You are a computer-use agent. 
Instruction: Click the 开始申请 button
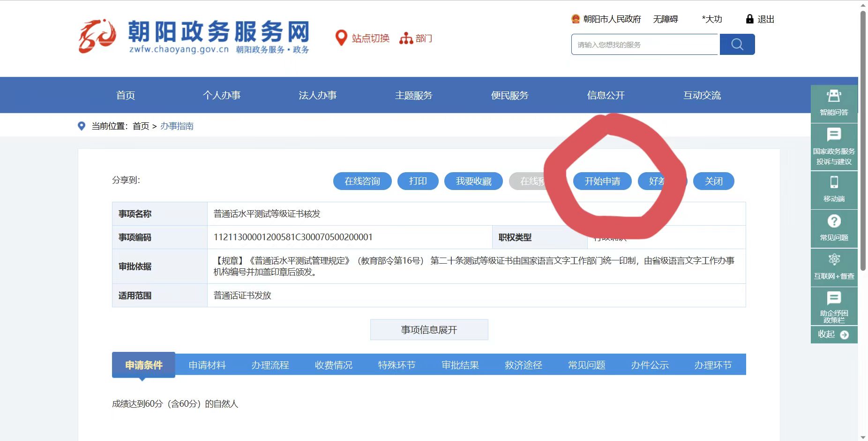602,181
